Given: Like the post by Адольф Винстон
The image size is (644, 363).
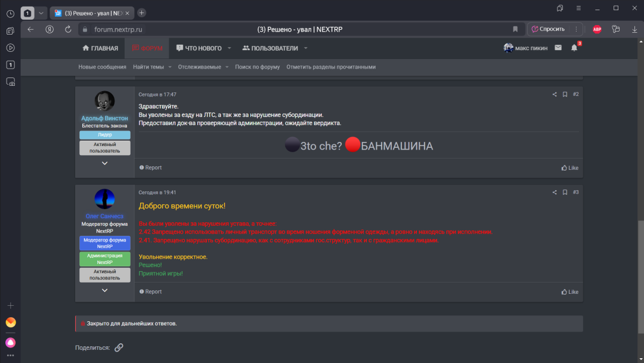Looking at the screenshot, I should coord(570,168).
